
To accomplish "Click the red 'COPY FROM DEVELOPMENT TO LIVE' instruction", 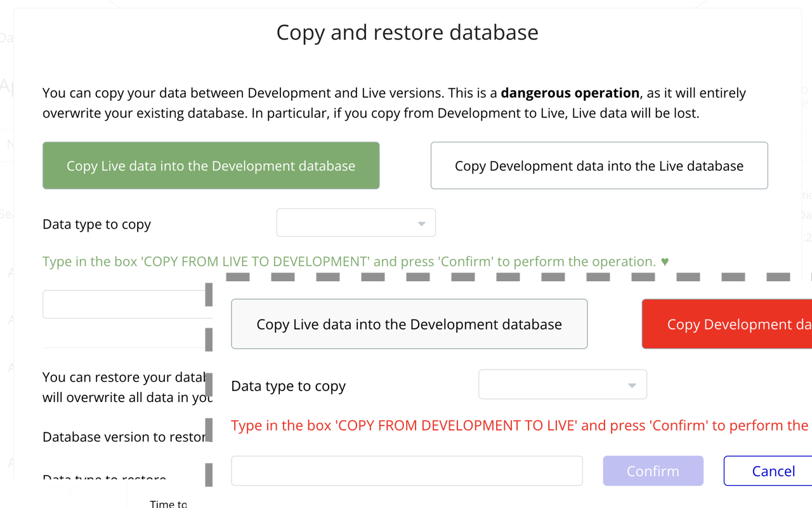I will tap(519, 425).
